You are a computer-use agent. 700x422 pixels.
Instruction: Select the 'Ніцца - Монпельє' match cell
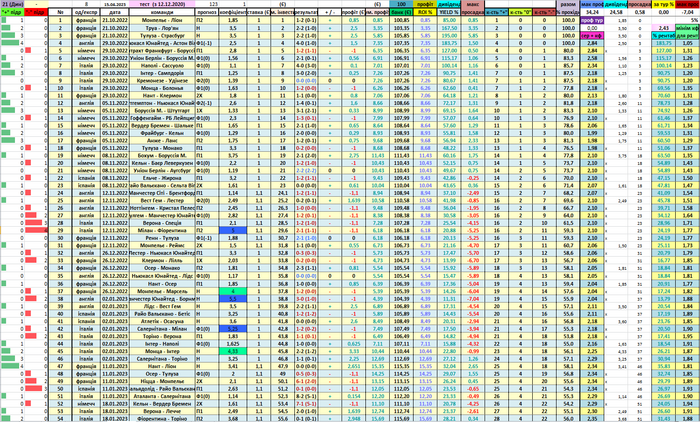162,381
